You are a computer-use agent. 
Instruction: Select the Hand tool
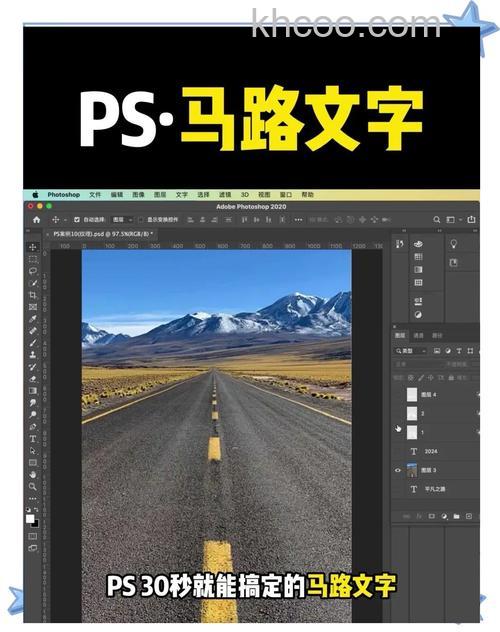pyautogui.click(x=33, y=474)
